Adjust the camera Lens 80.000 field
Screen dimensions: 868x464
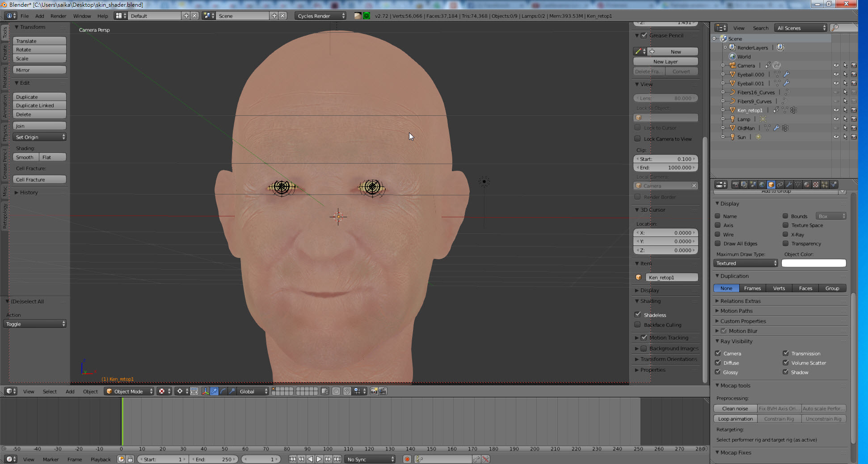click(666, 98)
